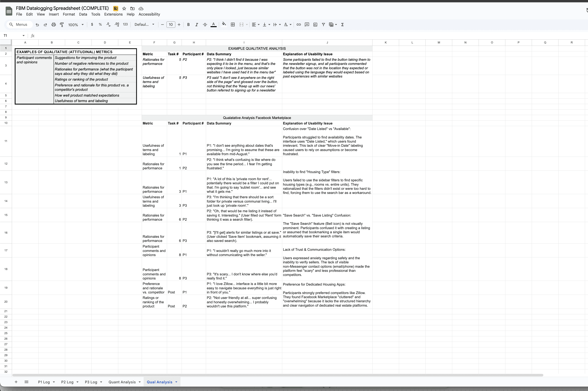Click the increase font size plus button
588x391 pixels.
point(179,25)
